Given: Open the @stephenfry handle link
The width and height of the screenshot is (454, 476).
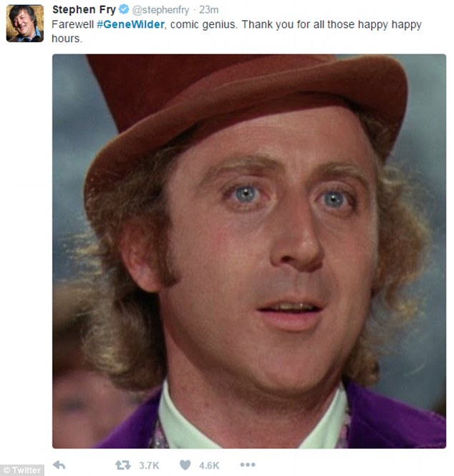Looking at the screenshot, I should tap(160, 10).
